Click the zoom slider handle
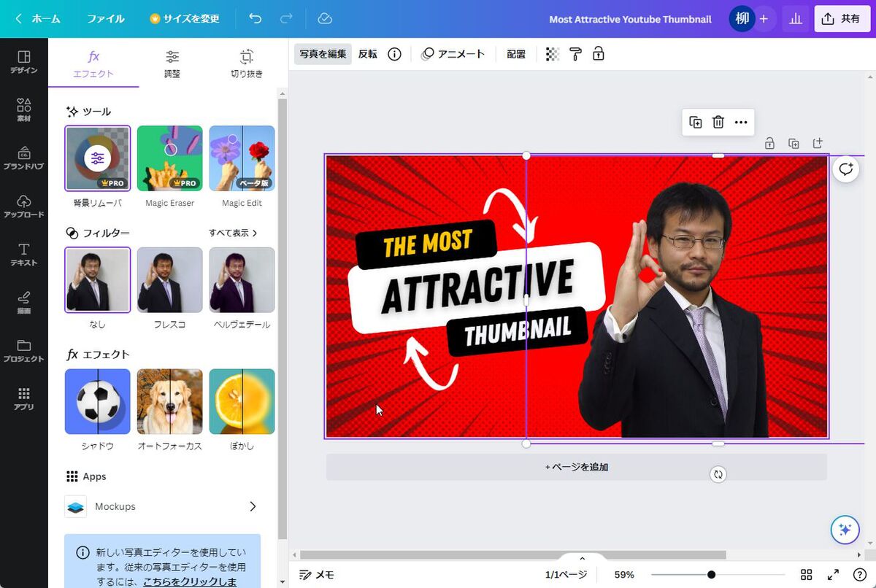The width and height of the screenshot is (876, 588). click(x=711, y=575)
